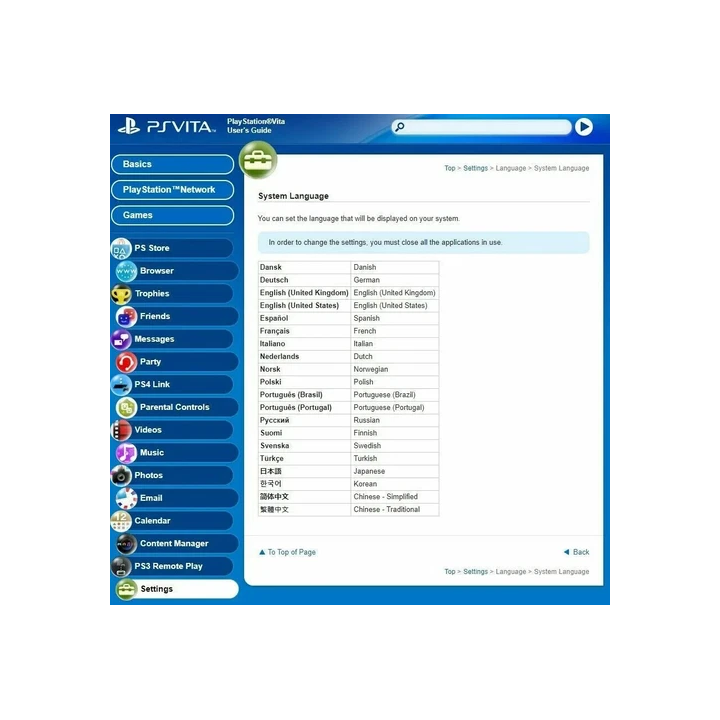720x720 pixels.
Task: Click the top breadcrumb Language entry
Action: [511, 169]
